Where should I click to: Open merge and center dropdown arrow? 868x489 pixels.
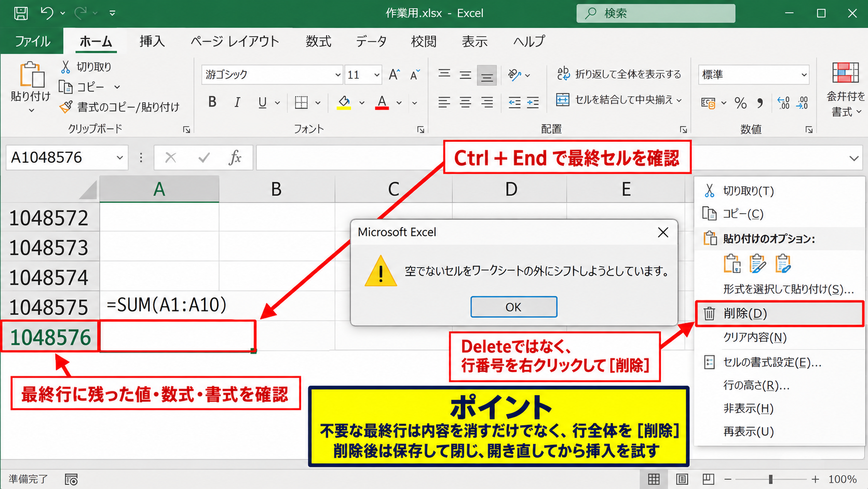679,100
